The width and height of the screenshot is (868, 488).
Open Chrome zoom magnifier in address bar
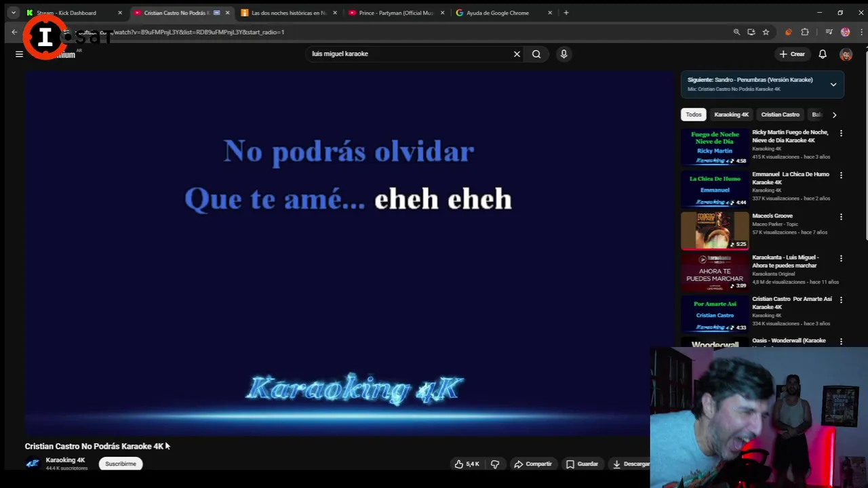tap(736, 32)
